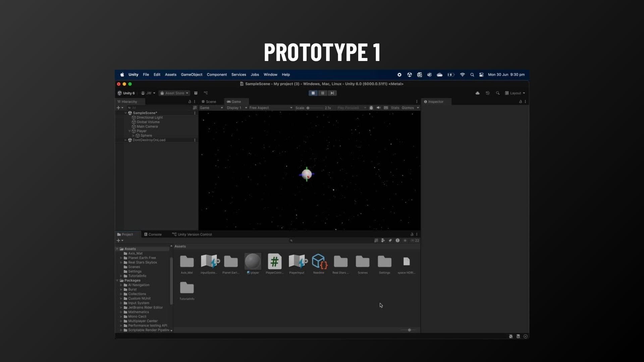Stop play mode with the stop button
The width and height of the screenshot is (644, 362).
pos(313,93)
